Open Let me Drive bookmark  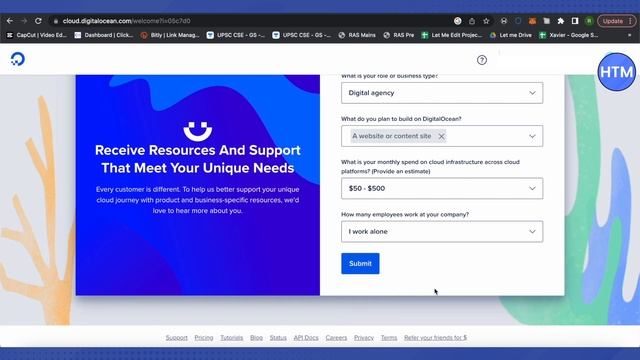point(511,35)
